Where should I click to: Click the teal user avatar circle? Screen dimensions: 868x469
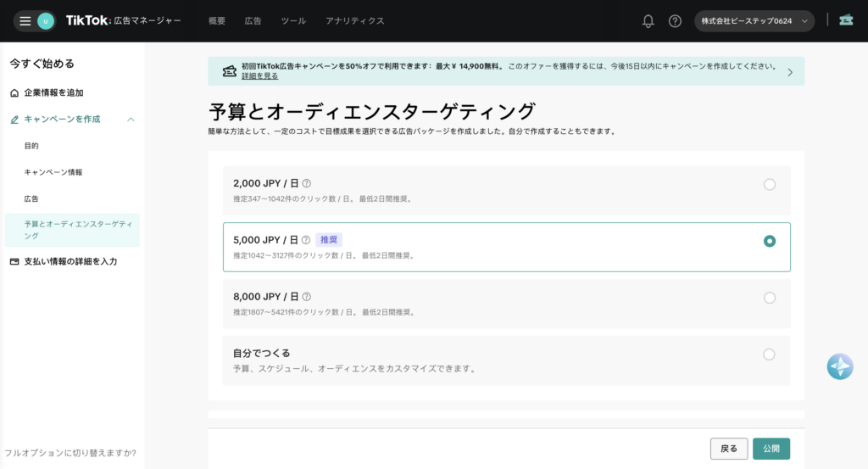click(x=46, y=21)
